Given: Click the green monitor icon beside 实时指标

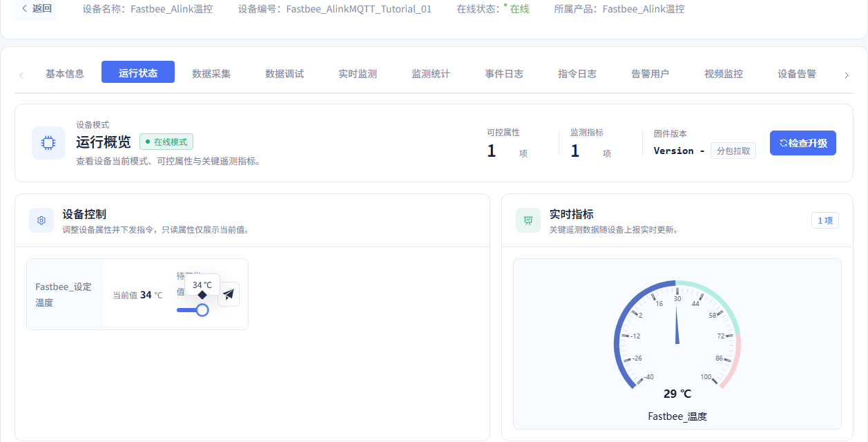Looking at the screenshot, I should pyautogui.click(x=528, y=220).
